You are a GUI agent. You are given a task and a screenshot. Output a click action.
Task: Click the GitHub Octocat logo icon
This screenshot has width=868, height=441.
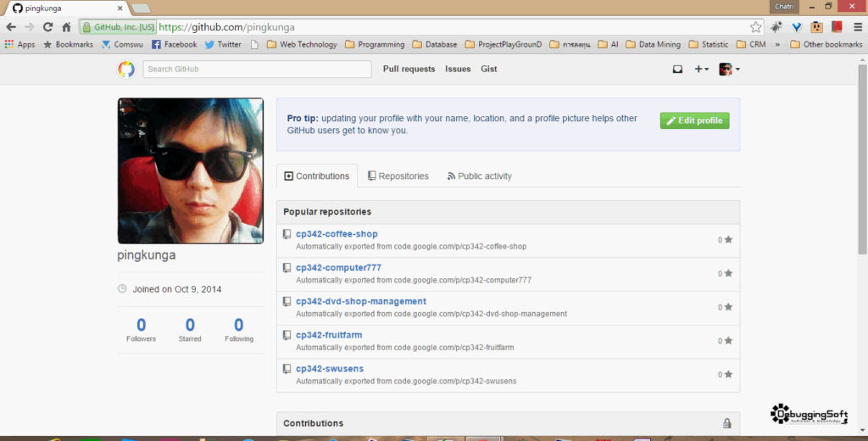coord(126,70)
